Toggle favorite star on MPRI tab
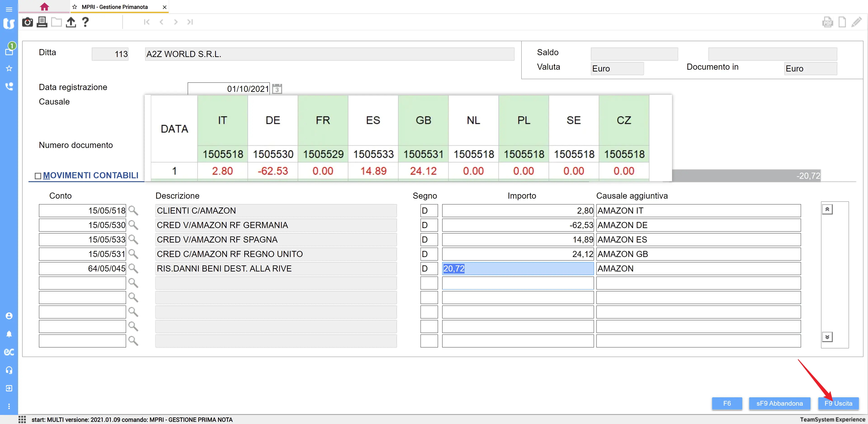868x424 pixels. point(75,7)
